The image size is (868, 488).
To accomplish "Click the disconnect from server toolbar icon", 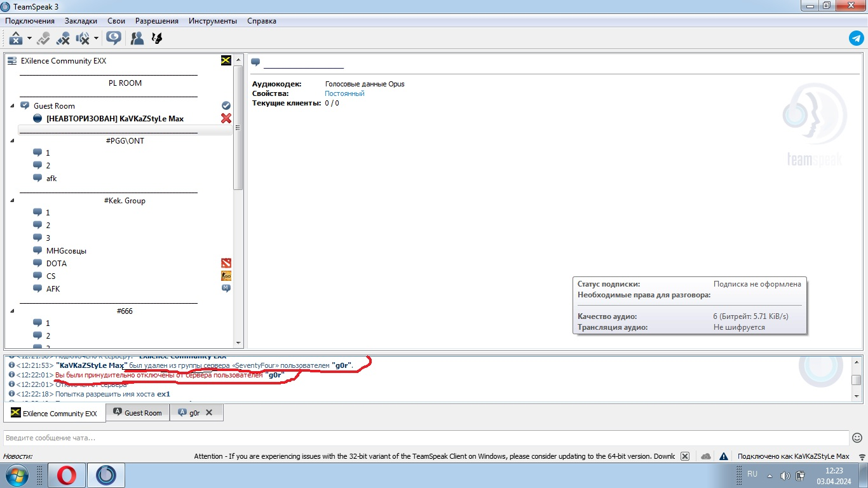I will click(x=16, y=39).
